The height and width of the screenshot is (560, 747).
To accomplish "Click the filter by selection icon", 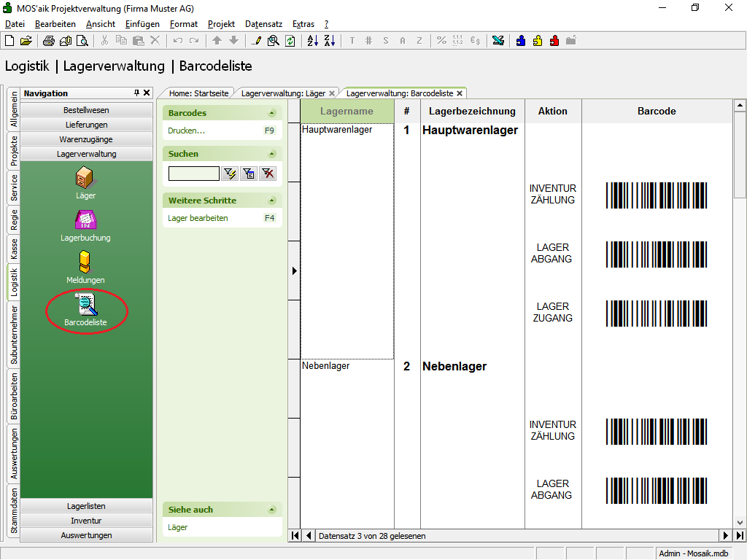I will click(249, 174).
